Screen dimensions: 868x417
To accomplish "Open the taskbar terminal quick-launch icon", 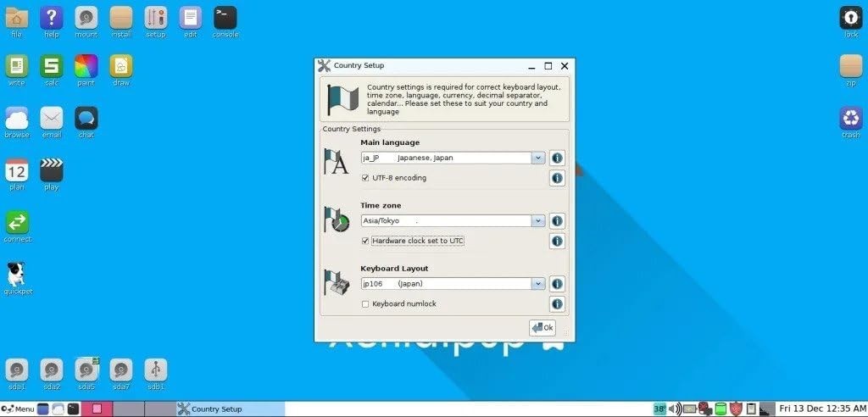I will (73, 409).
